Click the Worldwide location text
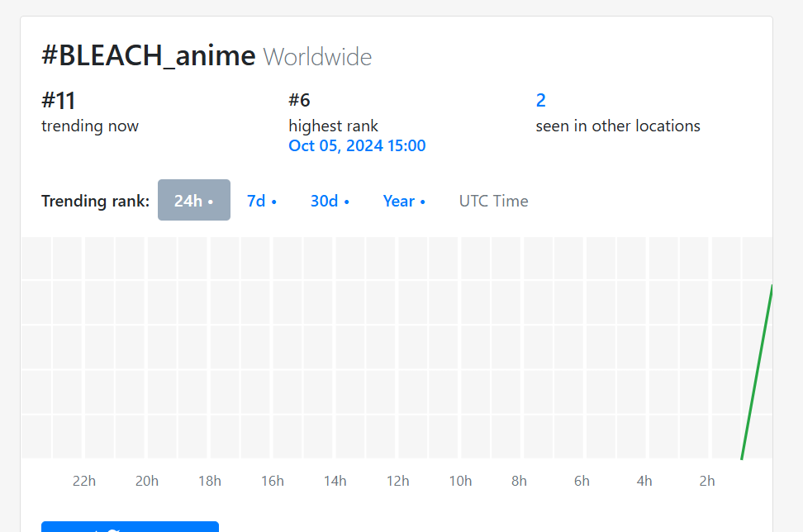The image size is (803, 532). (x=317, y=57)
